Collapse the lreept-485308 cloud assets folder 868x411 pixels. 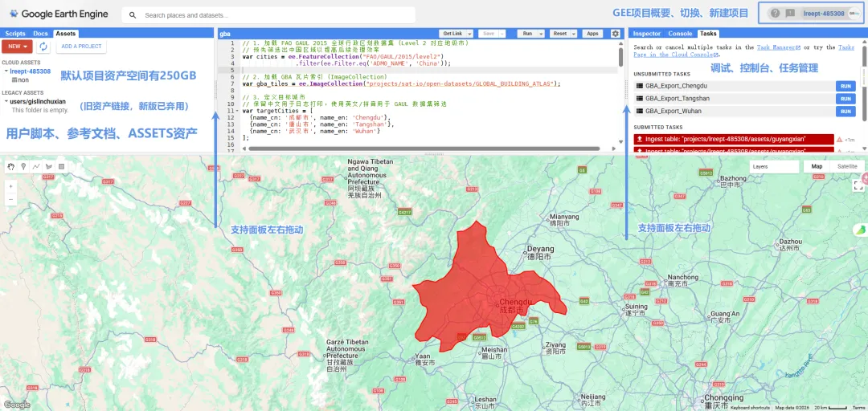pos(6,71)
